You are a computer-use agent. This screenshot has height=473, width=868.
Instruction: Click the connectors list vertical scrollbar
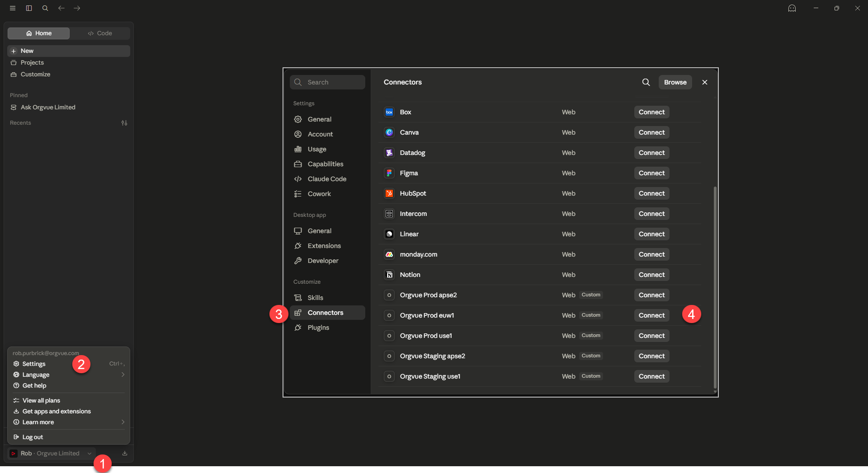click(x=715, y=287)
